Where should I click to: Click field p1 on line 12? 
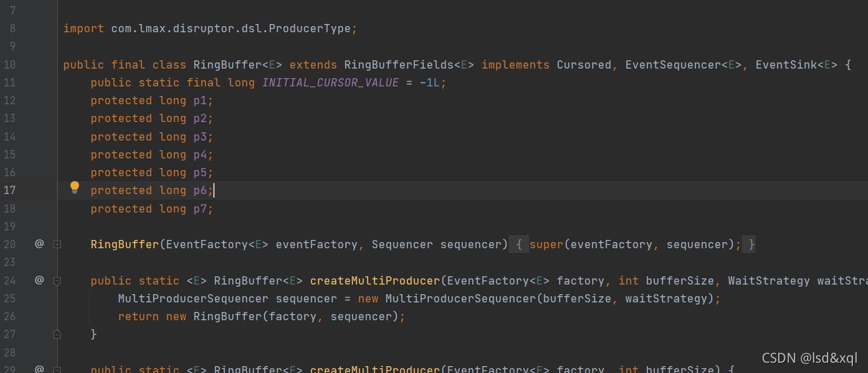click(x=200, y=101)
